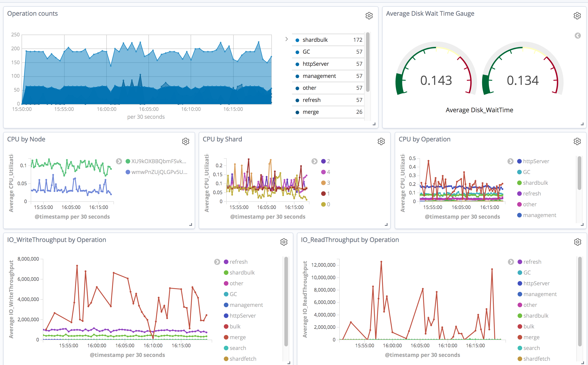Collapse the Operation counts legend
The image size is (588, 365).
click(x=287, y=39)
